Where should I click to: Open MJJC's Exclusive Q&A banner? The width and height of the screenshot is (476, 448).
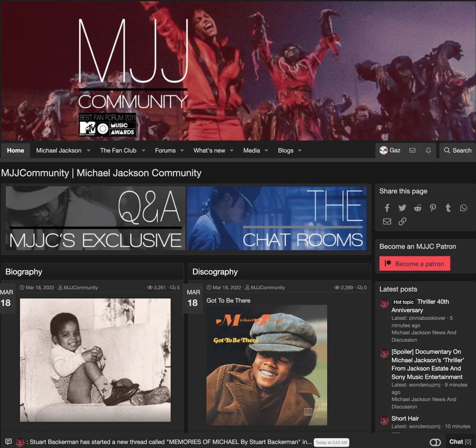[95, 218]
